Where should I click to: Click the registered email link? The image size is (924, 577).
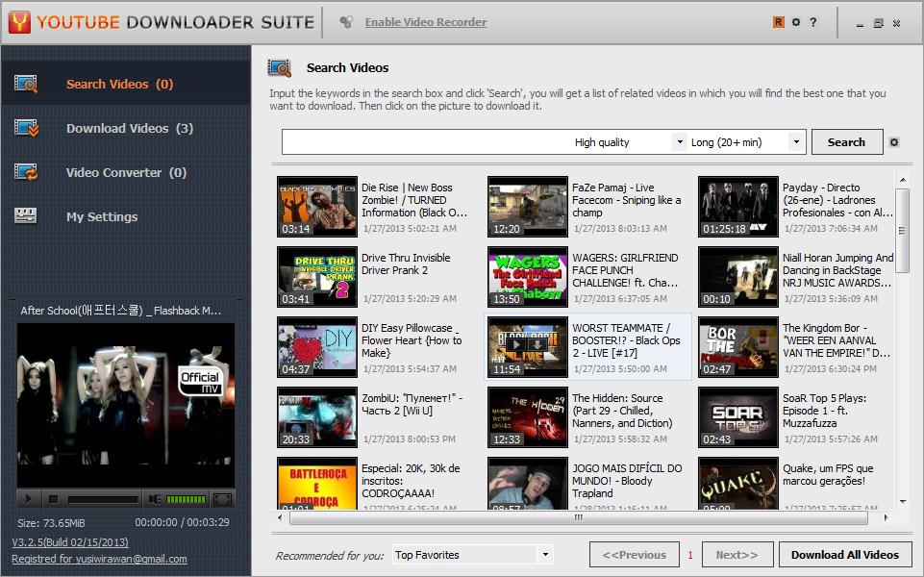[x=100, y=558]
